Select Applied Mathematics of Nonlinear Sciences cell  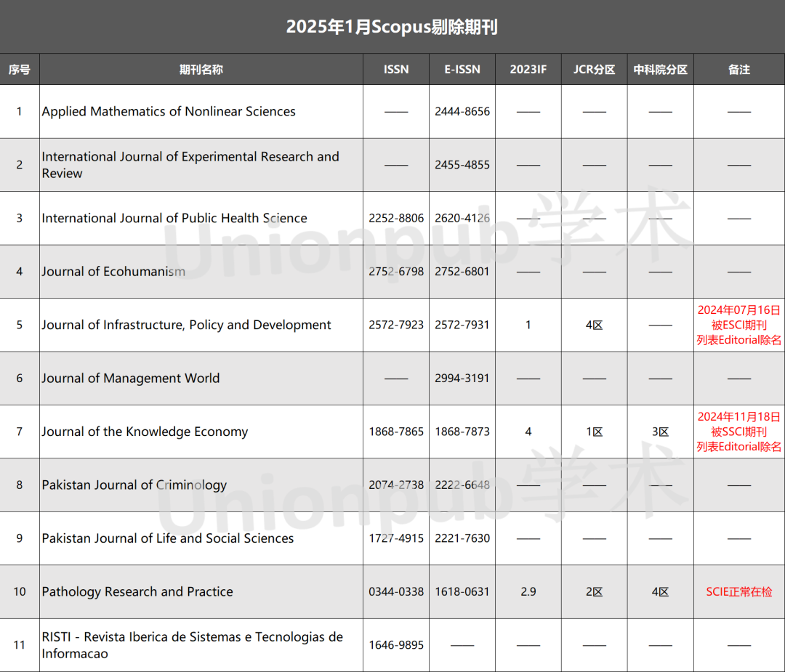tap(201, 112)
